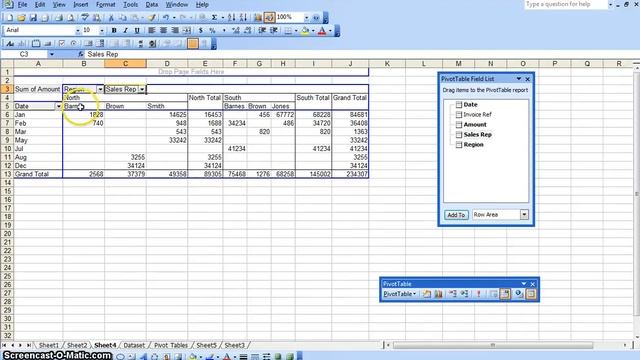640x360 pixels.
Task: Open the Tools menu
Action: pos(130,4)
